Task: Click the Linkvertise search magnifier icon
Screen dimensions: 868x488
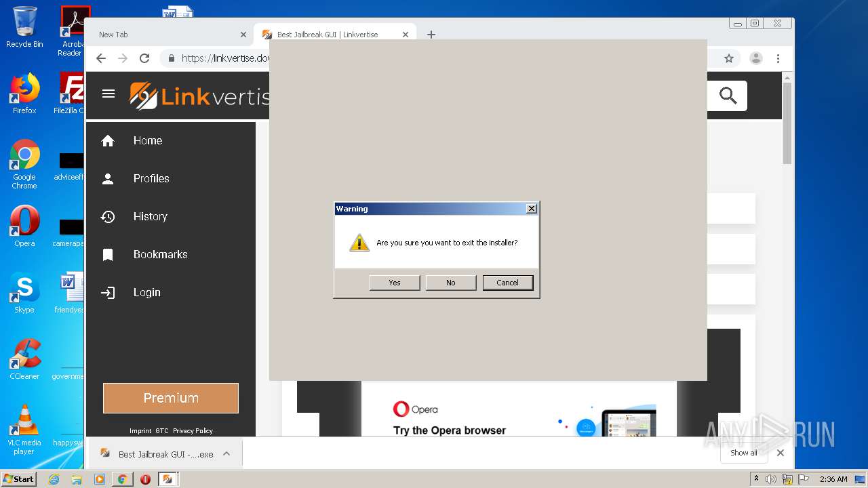Action: tap(728, 96)
